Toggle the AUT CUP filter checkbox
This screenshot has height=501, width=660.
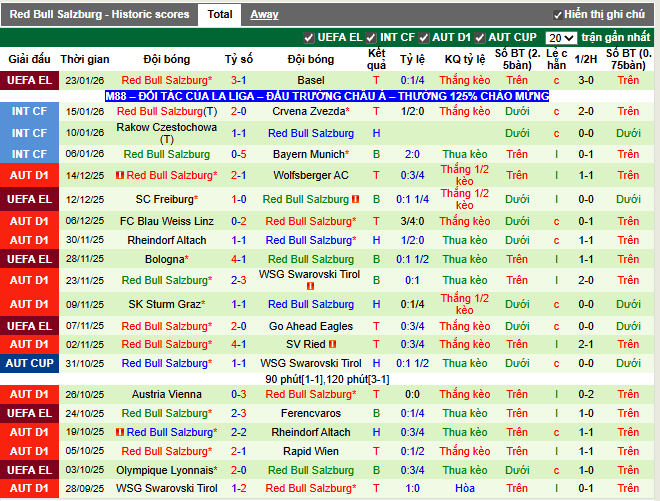point(480,38)
